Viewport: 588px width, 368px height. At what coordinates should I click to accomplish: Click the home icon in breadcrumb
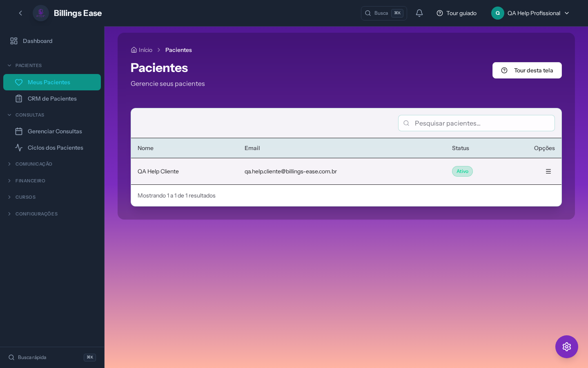tap(134, 50)
